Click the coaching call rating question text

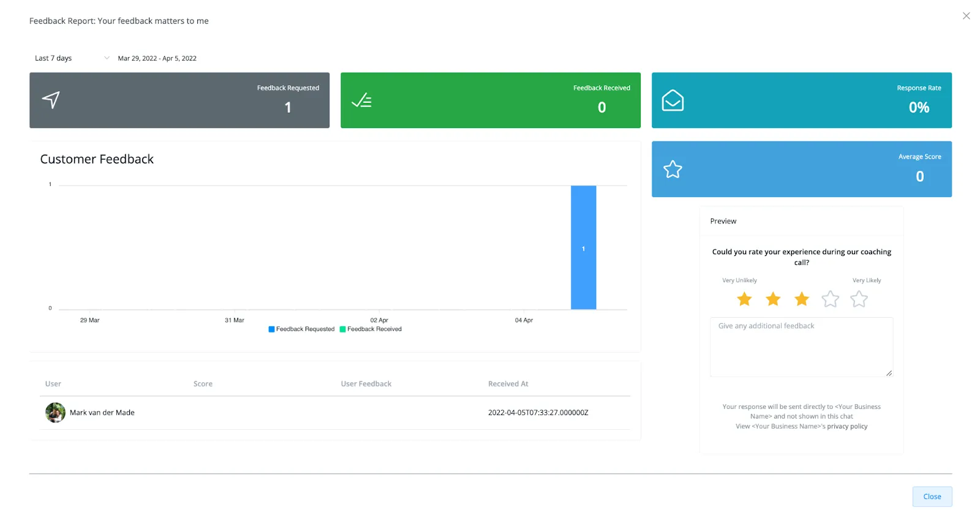coord(801,257)
